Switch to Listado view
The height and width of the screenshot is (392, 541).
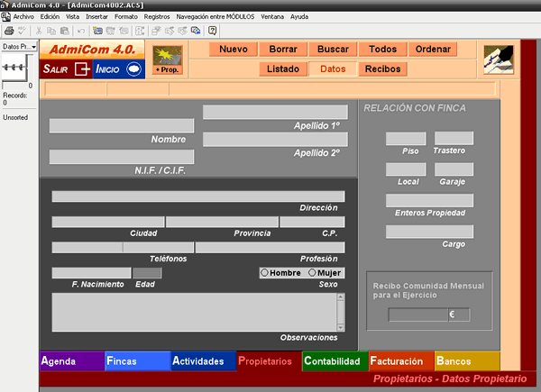pos(283,69)
